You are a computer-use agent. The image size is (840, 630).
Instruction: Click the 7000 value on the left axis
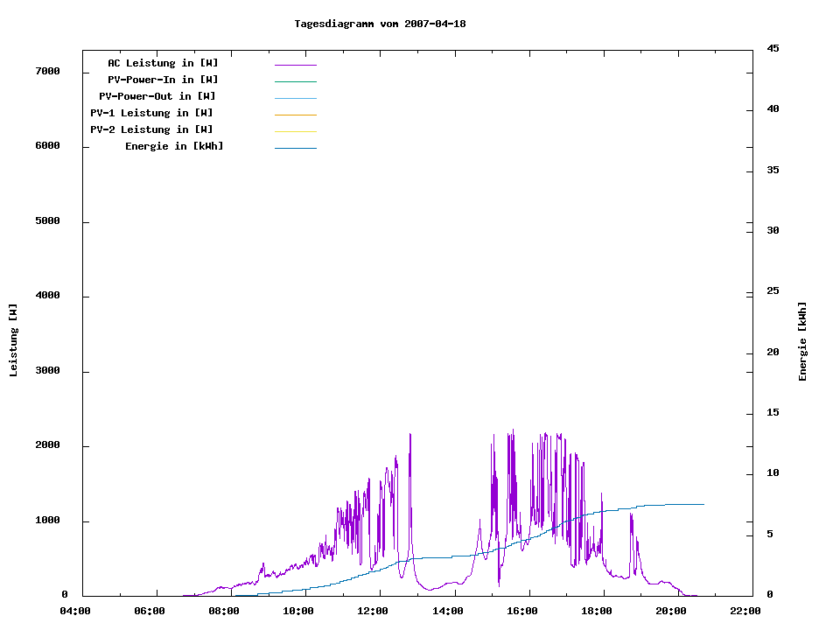pyautogui.click(x=48, y=71)
